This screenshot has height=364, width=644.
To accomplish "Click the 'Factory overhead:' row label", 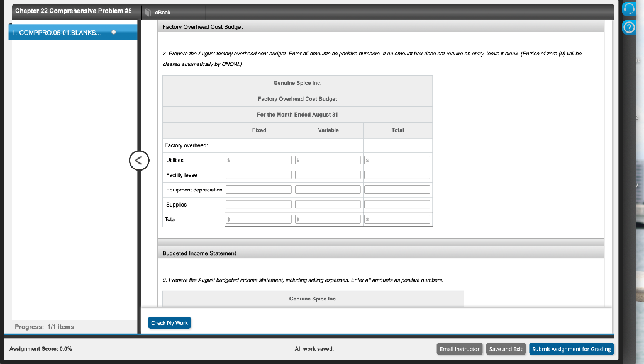I will click(x=186, y=145).
